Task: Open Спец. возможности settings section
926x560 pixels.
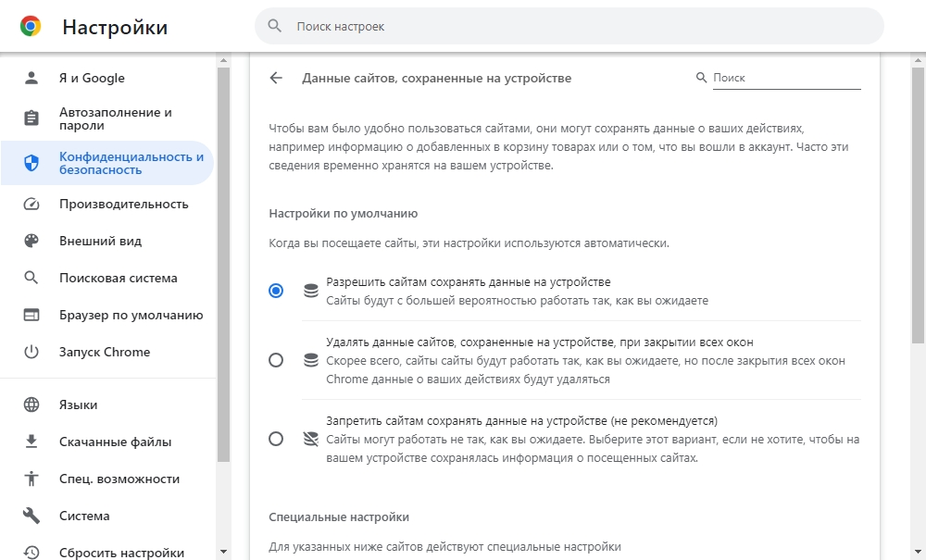Action: click(x=106, y=479)
